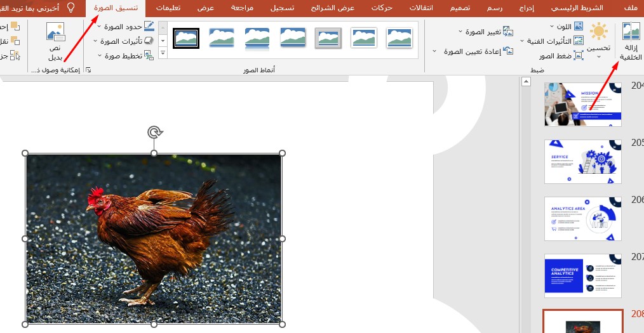This screenshot has width=644, height=333.
Task: Open the Corrections (تحسين) sun icon
Action: tap(598, 31)
